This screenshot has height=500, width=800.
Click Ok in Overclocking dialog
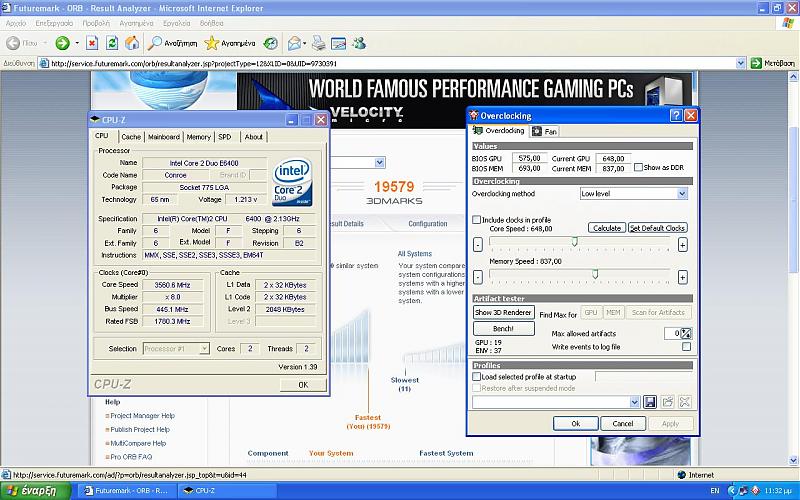pyautogui.click(x=576, y=423)
